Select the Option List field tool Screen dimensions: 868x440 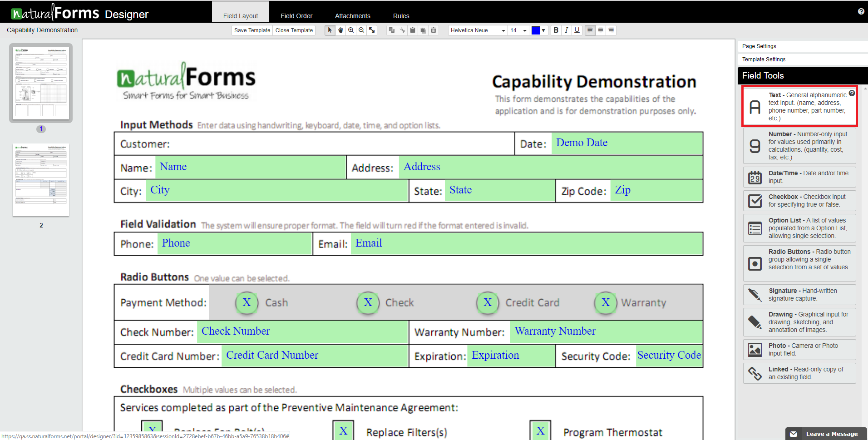point(799,228)
